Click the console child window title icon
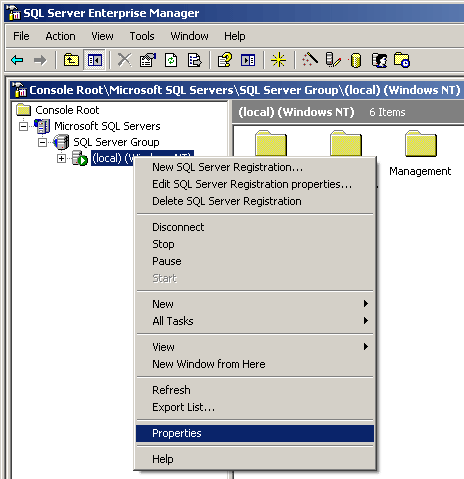Screen dimensions: 464x479 coord(19,90)
